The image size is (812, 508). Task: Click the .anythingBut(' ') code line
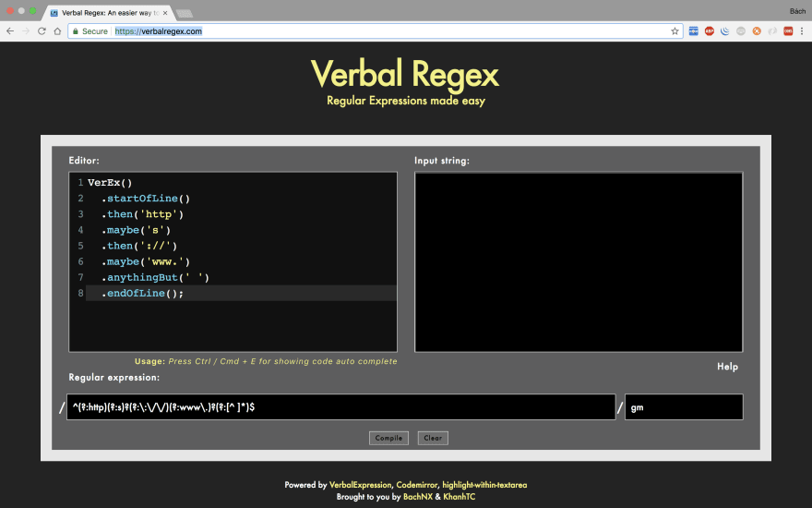[155, 277]
